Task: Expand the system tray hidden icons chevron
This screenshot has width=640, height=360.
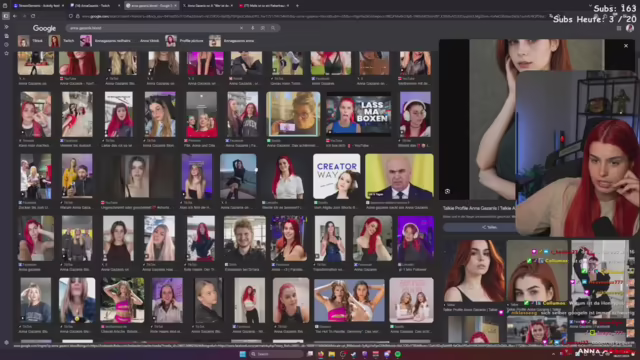Action: (x=553, y=354)
